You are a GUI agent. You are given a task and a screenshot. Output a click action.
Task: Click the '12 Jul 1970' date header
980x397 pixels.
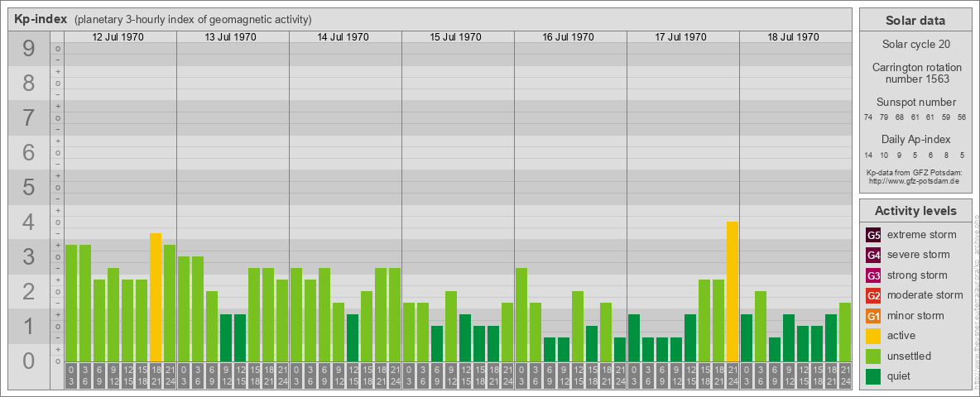(118, 37)
